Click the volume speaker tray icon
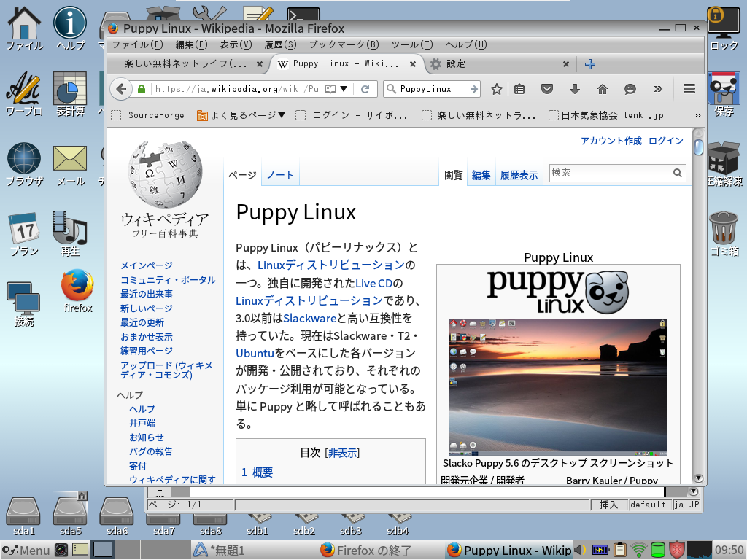The height and width of the screenshot is (560, 747). 580,550
